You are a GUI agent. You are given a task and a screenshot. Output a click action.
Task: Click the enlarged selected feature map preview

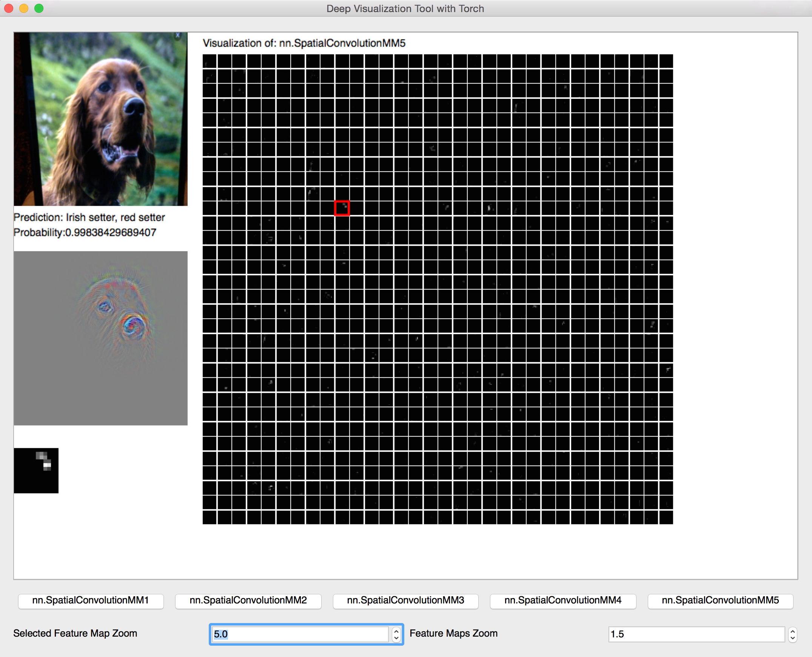click(x=36, y=470)
